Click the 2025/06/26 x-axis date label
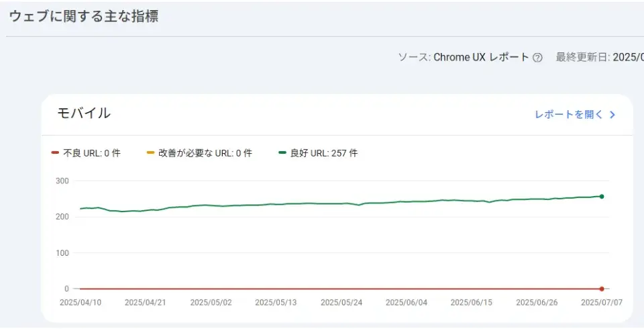Image resolution: width=644 pixels, height=329 pixels. pyautogui.click(x=537, y=303)
